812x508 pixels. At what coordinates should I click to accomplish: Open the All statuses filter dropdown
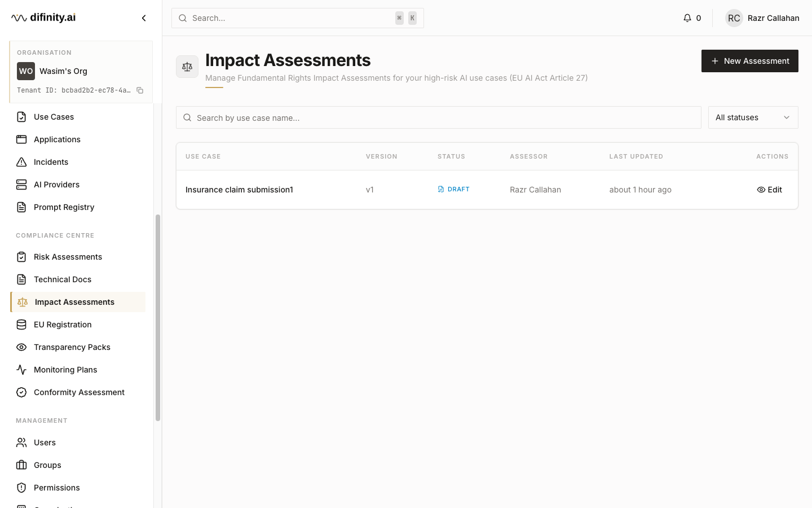[753, 117]
